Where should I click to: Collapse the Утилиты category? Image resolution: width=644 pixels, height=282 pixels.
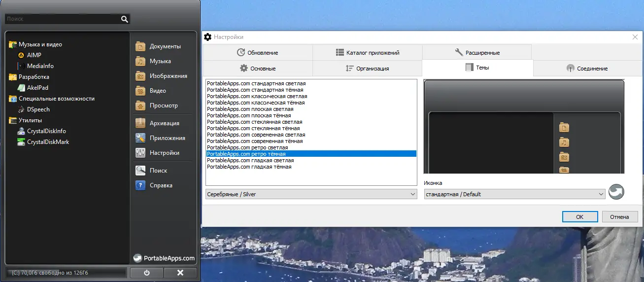13,120
